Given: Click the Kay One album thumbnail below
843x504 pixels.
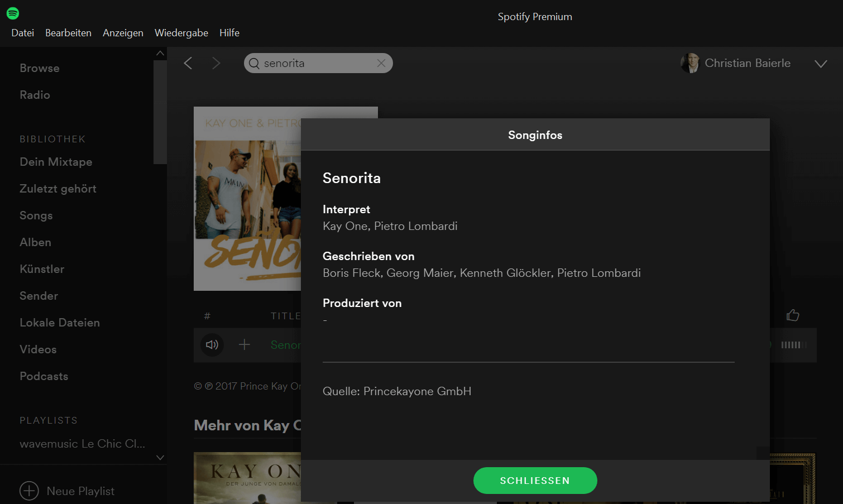Looking at the screenshot, I should click(x=247, y=478).
